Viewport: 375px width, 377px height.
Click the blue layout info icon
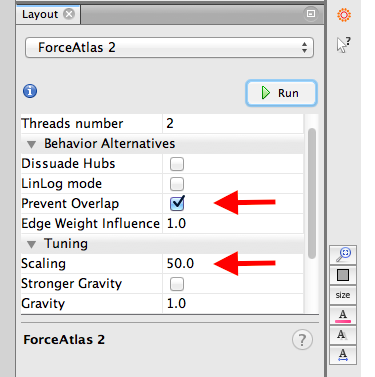pyautogui.click(x=30, y=91)
